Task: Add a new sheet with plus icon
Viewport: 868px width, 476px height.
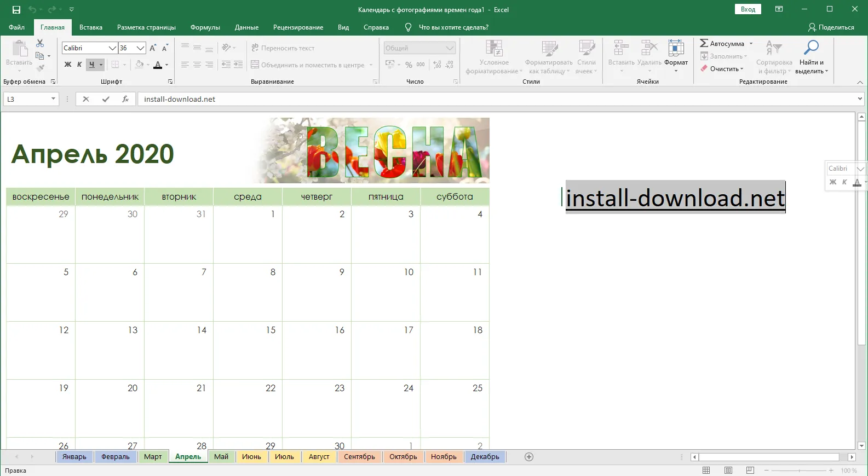Action: click(528, 457)
